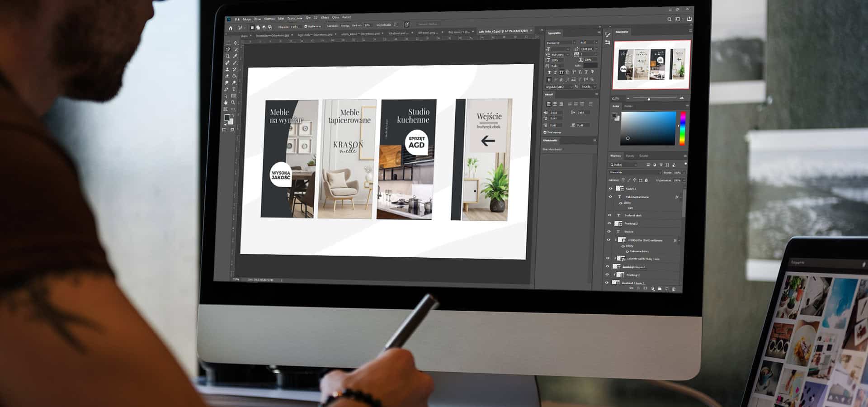This screenshot has width=868, height=407.
Task: Click the Share icon at top right
Action: click(x=689, y=19)
